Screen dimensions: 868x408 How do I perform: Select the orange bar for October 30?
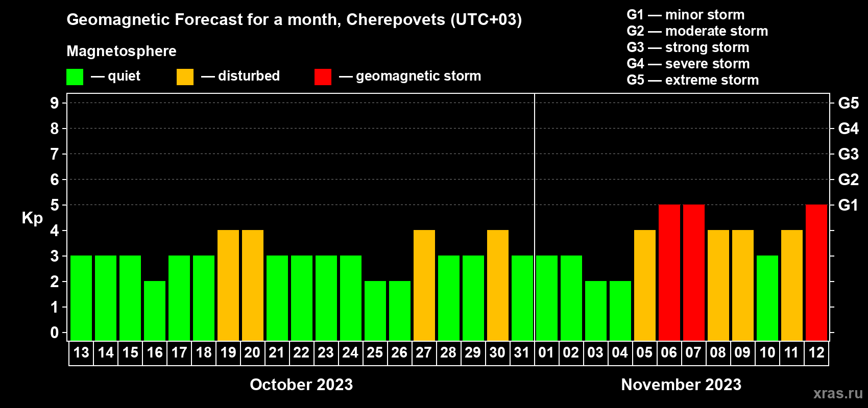[498, 285]
